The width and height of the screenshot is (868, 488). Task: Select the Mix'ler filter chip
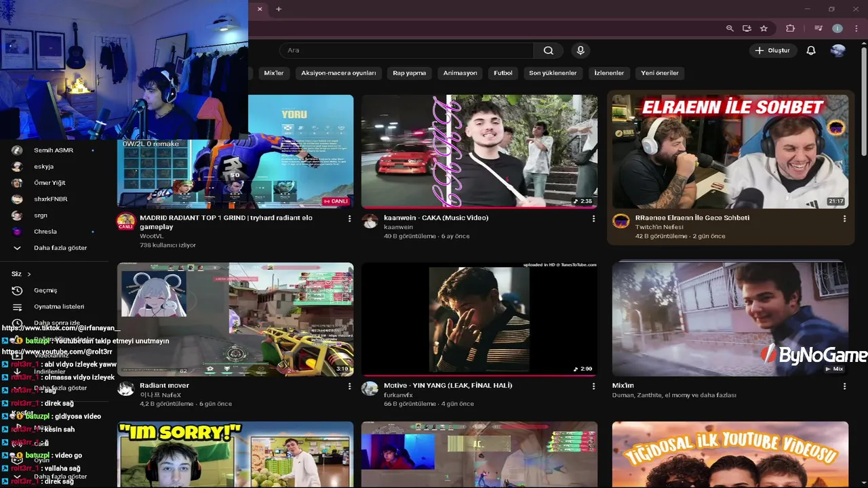click(273, 73)
